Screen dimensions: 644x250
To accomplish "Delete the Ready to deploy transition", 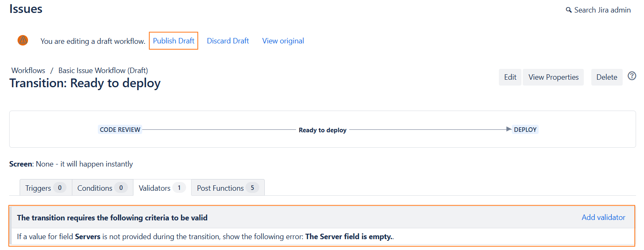I will (x=606, y=77).
